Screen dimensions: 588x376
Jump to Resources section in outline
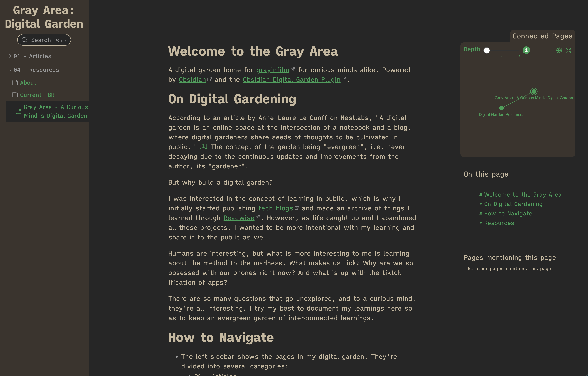point(499,223)
